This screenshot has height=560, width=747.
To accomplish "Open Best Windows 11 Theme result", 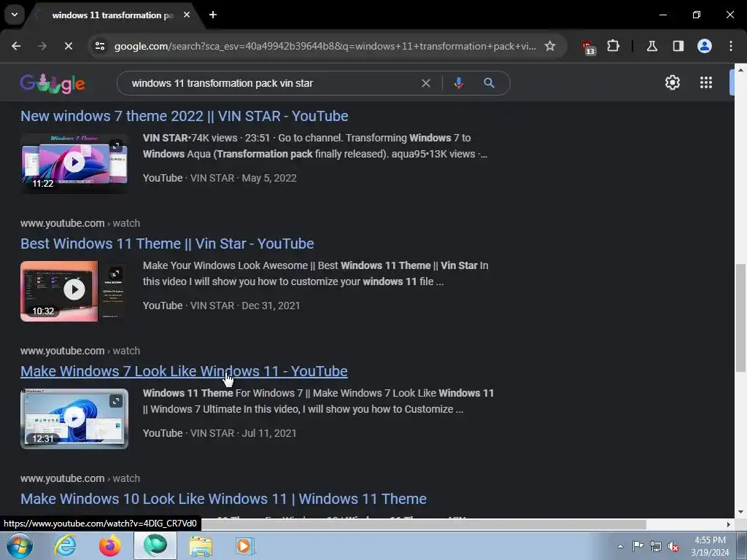I will tap(167, 244).
